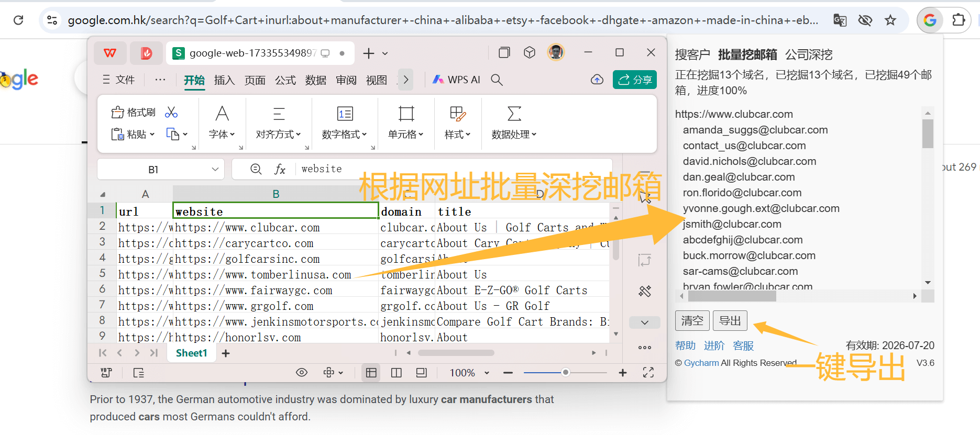Open the Copy dropdown arrow
980x435 pixels.
(185, 135)
